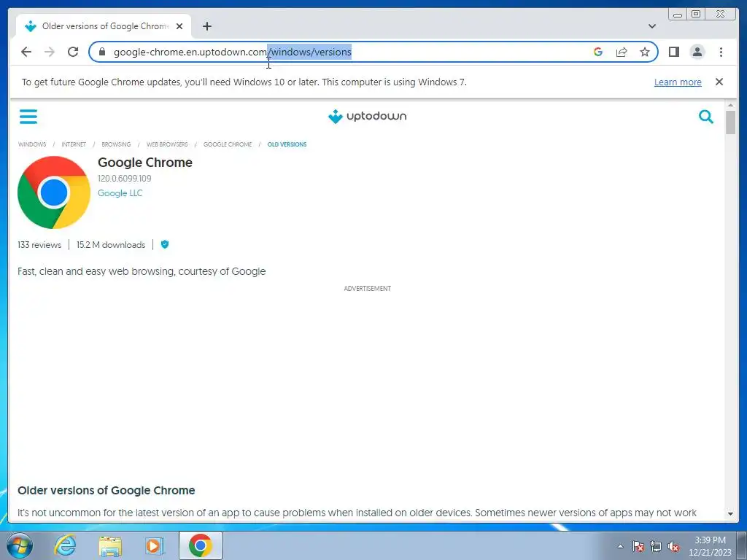This screenshot has height=560, width=747.
Task: Open Windows Explorer folder from taskbar
Action: pyautogui.click(x=110, y=545)
